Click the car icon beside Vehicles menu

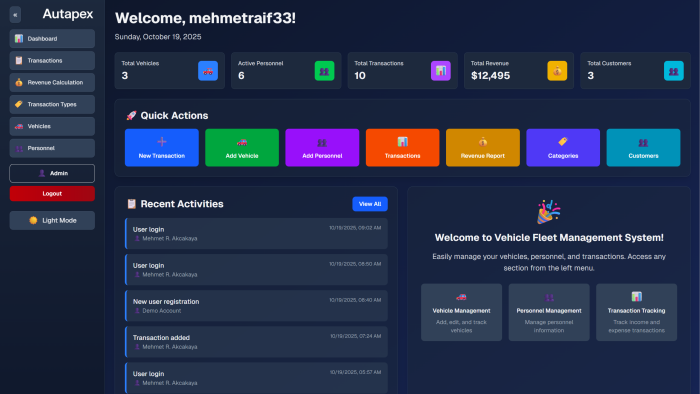[19, 126]
